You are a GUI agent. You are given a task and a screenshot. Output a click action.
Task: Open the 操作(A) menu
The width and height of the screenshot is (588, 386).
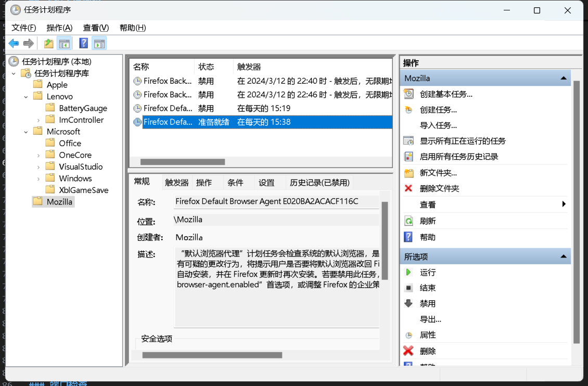pyautogui.click(x=59, y=28)
